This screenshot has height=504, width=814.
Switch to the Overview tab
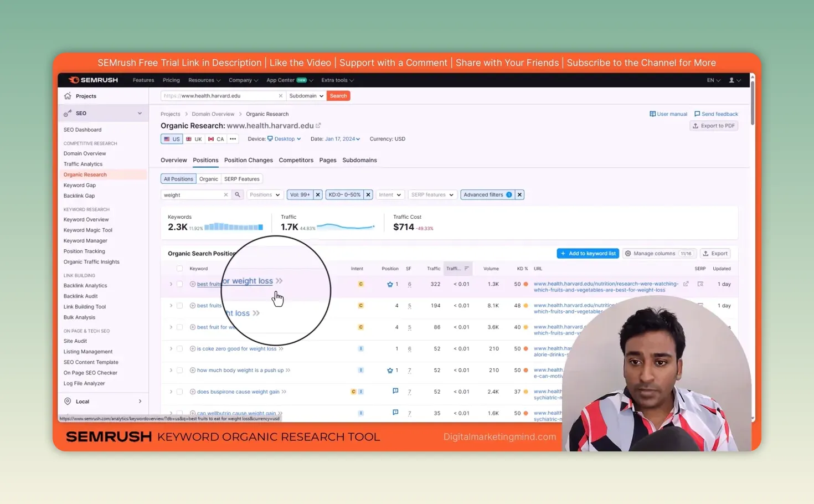[x=174, y=160]
